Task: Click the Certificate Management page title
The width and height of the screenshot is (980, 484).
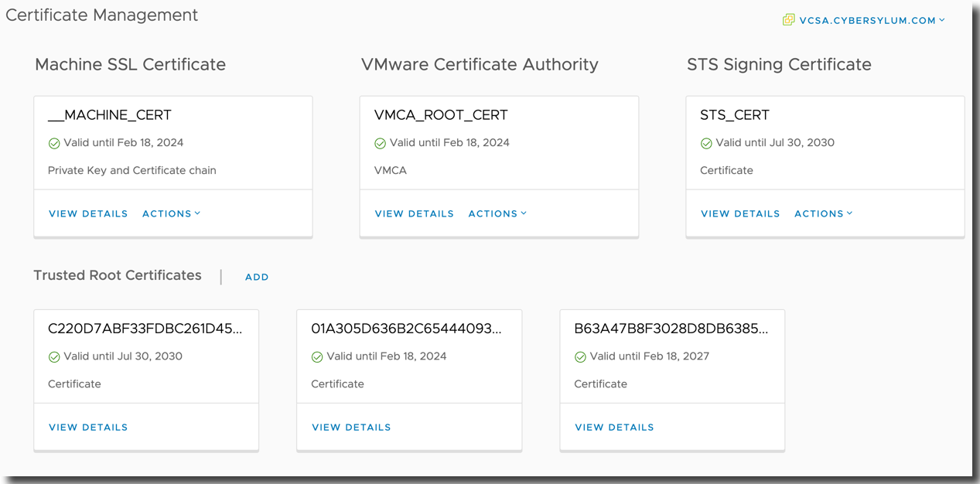Action: (x=102, y=15)
